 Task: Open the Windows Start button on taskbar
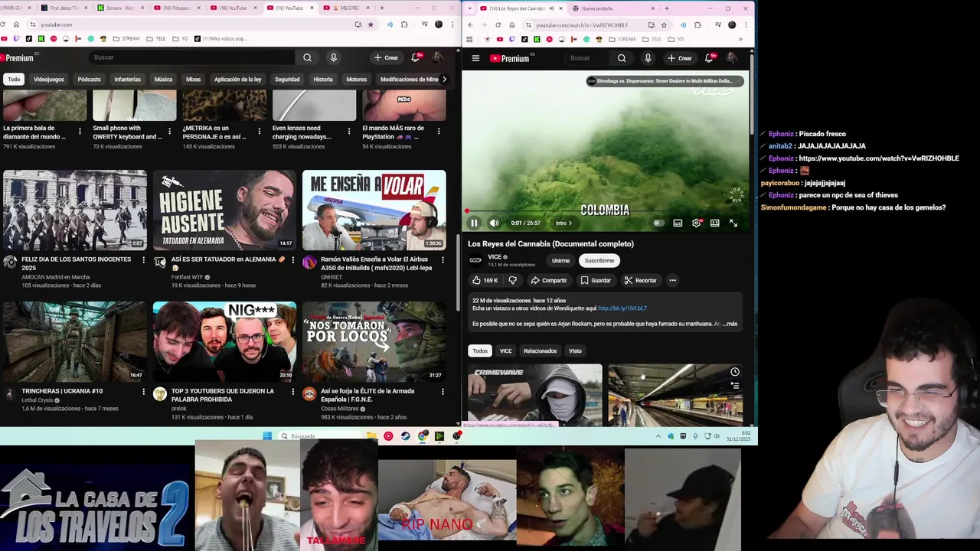point(267,436)
